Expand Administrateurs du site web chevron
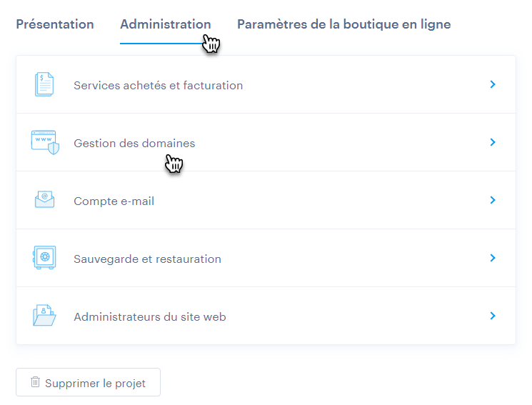This screenshot has width=532, height=405. (x=493, y=315)
